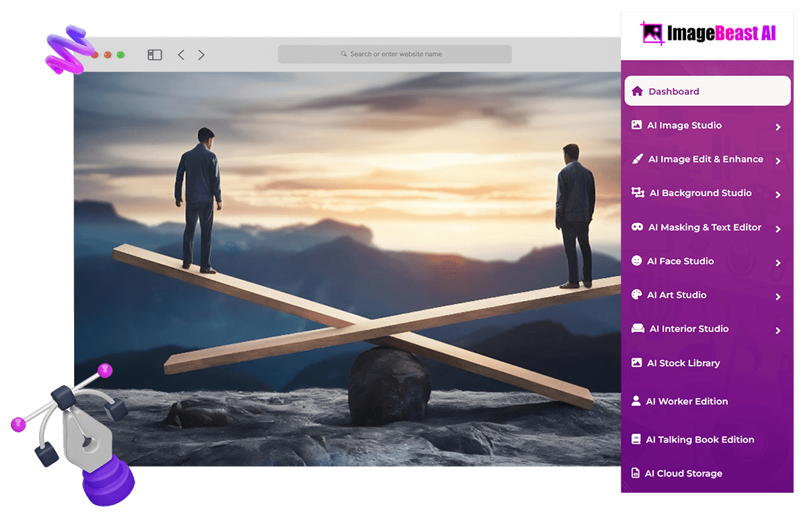Click the person icon for AI Worker Edition

636,401
